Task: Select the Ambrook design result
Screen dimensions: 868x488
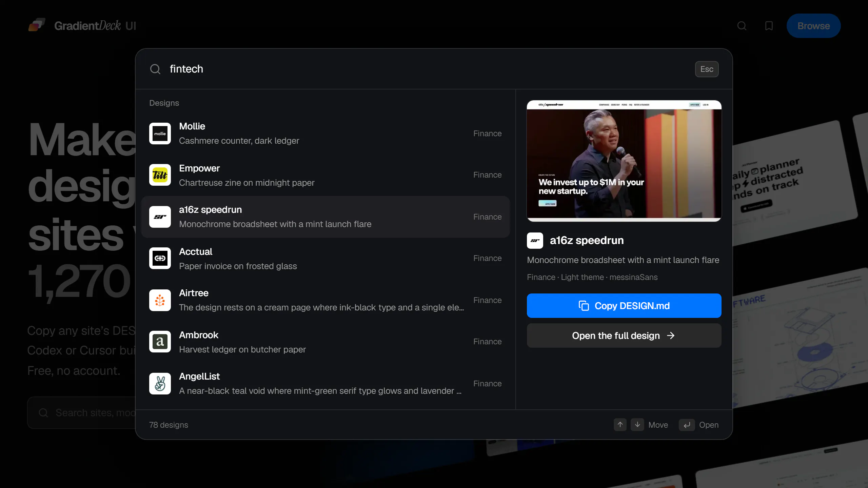Action: coord(325,342)
